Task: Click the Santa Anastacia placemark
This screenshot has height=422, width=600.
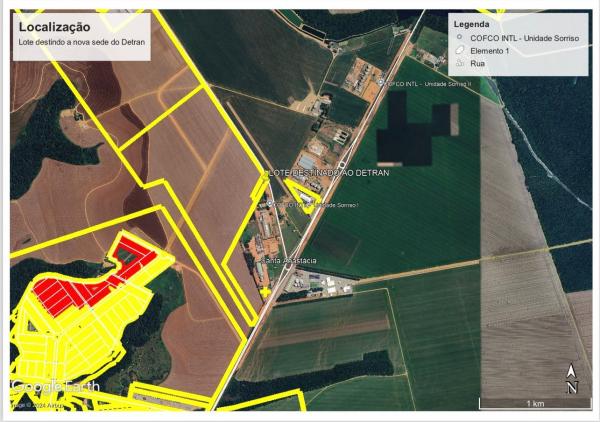Action: (262, 260)
